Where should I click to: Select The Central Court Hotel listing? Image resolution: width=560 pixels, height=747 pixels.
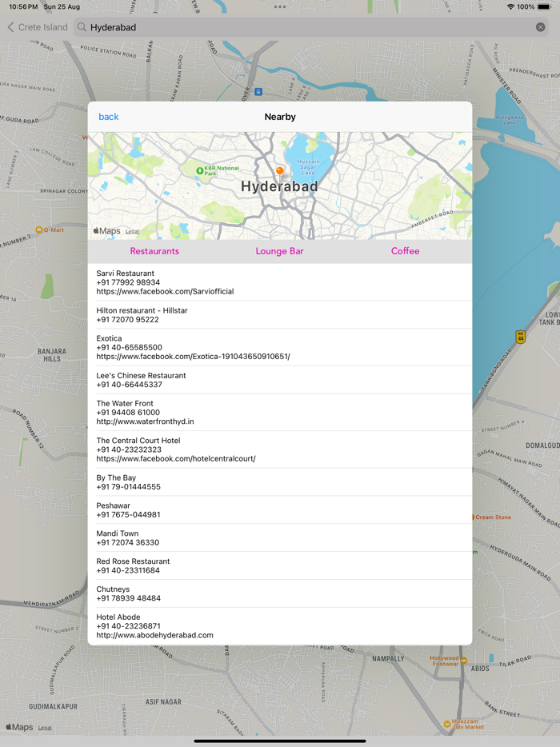[x=280, y=449]
